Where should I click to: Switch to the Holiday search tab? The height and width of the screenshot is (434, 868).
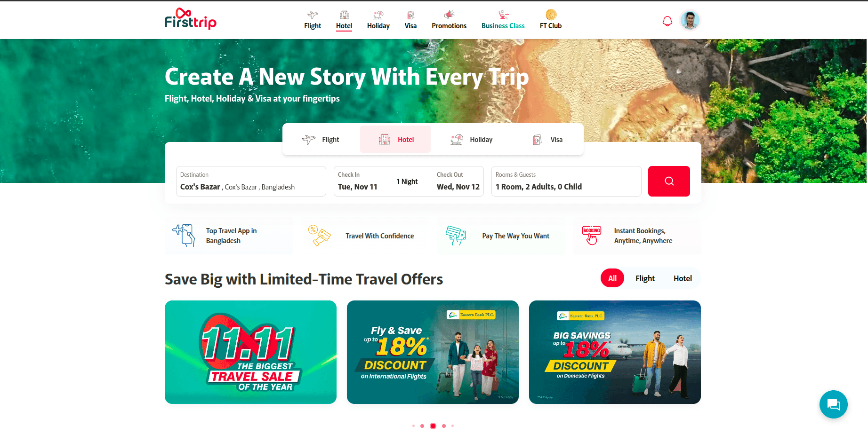[471, 140]
